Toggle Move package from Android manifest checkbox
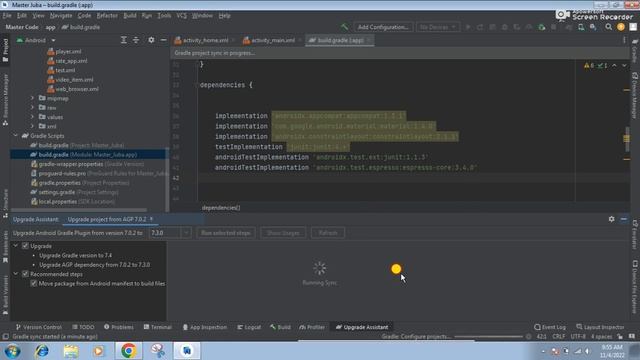 (x=34, y=283)
